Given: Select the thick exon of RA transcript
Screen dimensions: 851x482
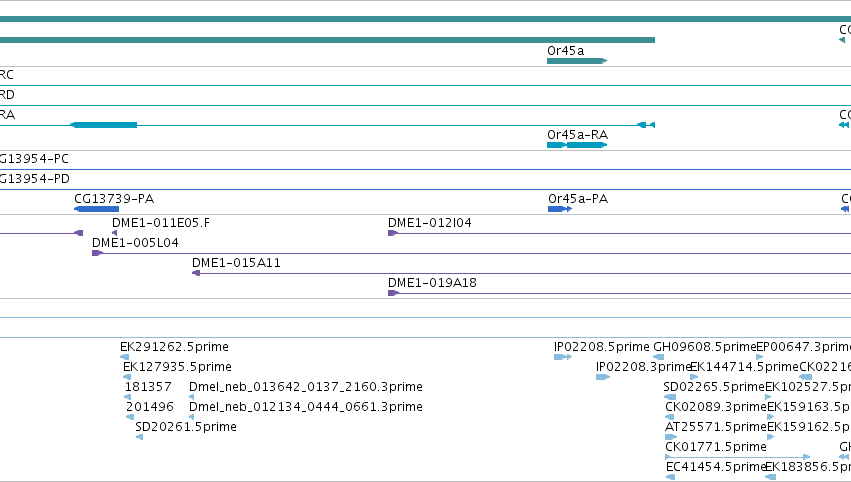Looking at the screenshot, I should point(104,125).
